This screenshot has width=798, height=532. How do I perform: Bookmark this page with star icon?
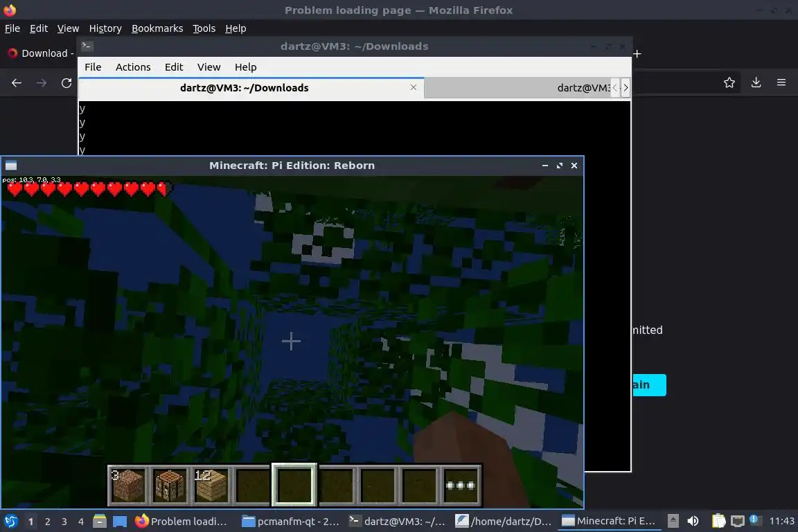point(729,82)
